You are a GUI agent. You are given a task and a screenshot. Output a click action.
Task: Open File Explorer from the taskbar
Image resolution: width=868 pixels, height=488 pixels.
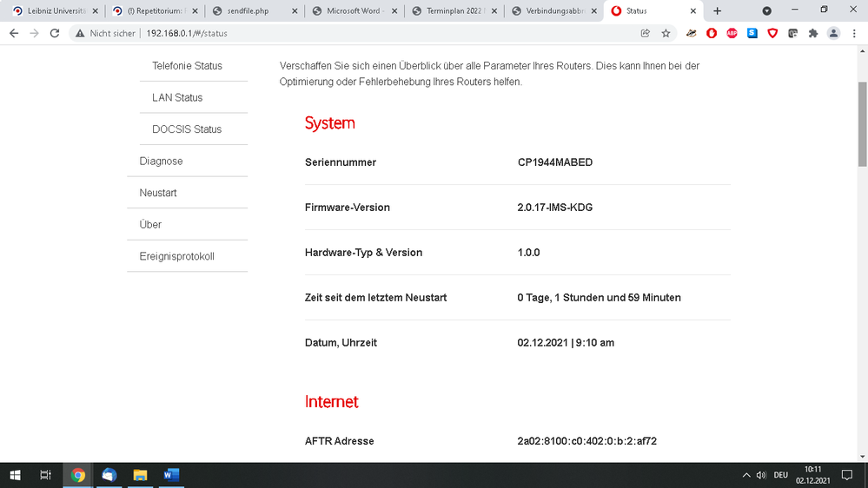tap(140, 475)
